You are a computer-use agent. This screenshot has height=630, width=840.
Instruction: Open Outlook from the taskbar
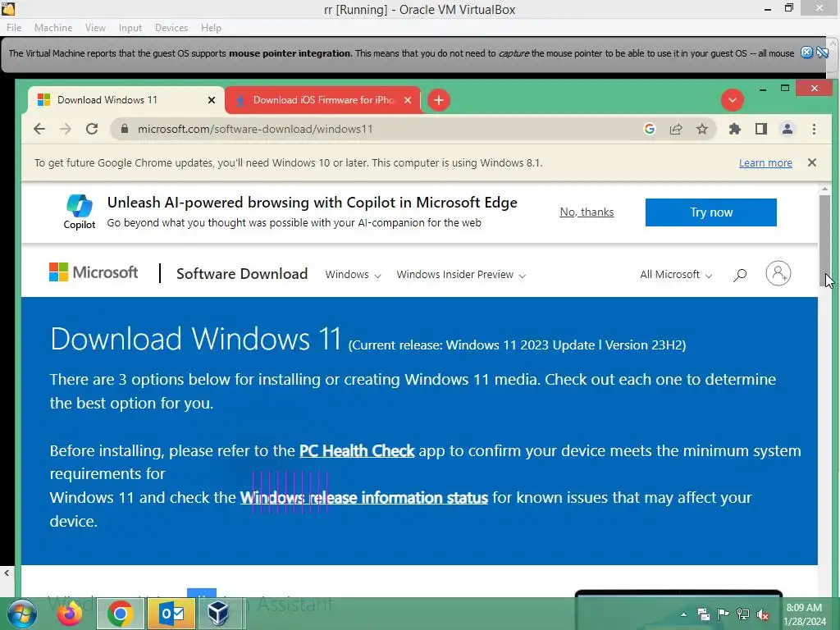pos(171,614)
